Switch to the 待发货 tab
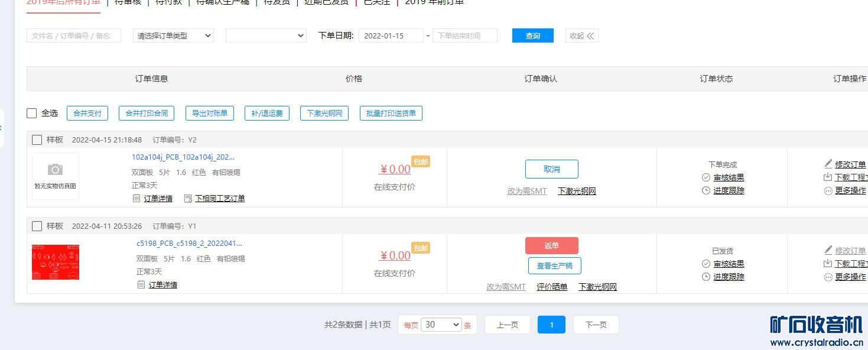Image resolution: width=868 pixels, height=350 pixels. coord(277,2)
